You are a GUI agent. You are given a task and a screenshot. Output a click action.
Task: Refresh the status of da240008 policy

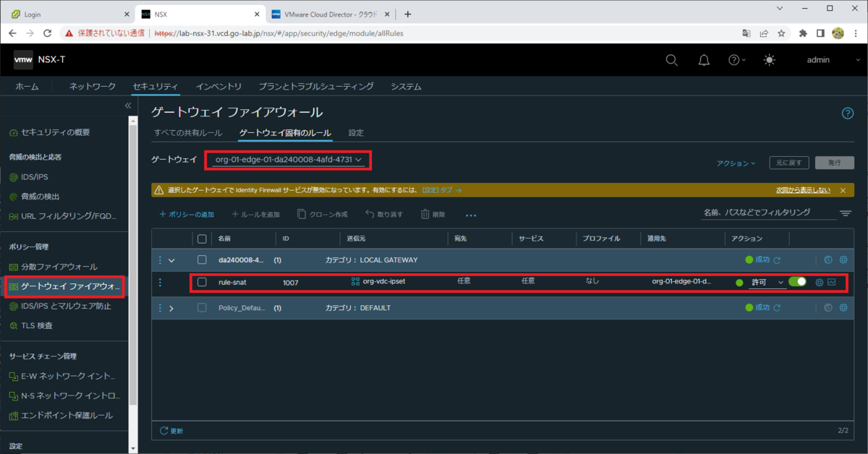tap(778, 260)
